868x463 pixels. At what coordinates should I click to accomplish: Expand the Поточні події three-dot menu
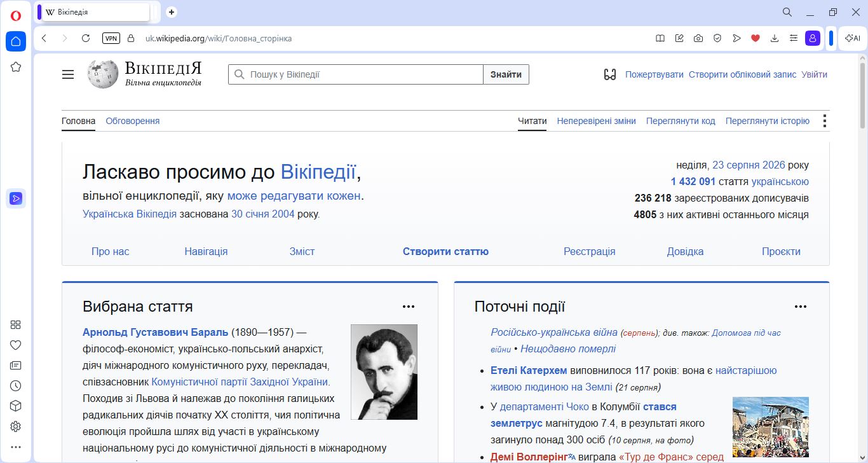point(801,307)
